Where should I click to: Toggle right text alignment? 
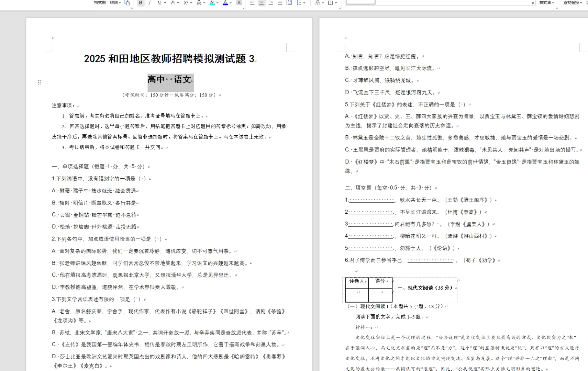click(271, 3)
